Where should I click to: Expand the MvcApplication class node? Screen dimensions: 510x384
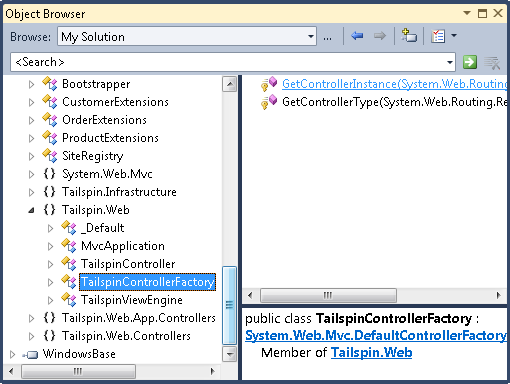click(x=50, y=246)
